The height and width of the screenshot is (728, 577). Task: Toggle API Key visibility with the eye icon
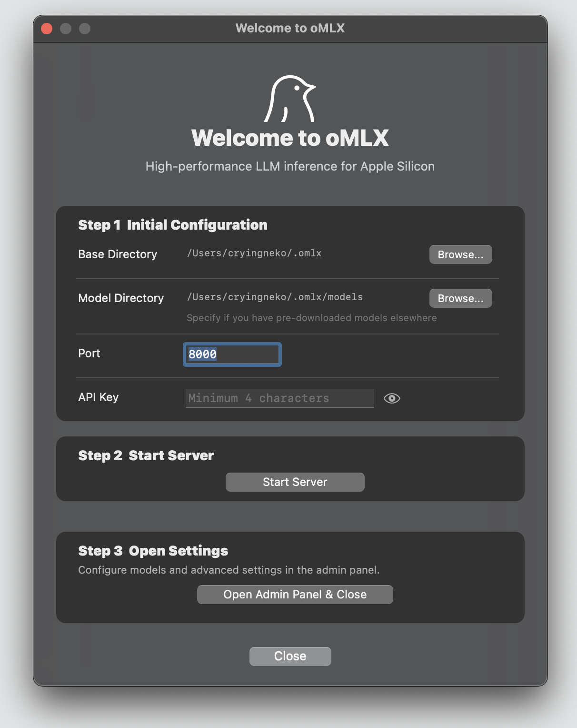(392, 398)
